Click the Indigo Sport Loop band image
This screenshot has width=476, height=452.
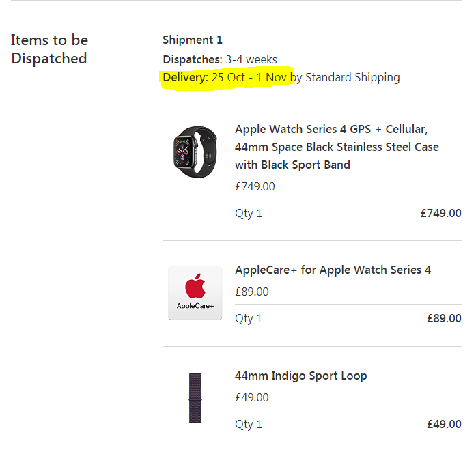pyautogui.click(x=195, y=398)
